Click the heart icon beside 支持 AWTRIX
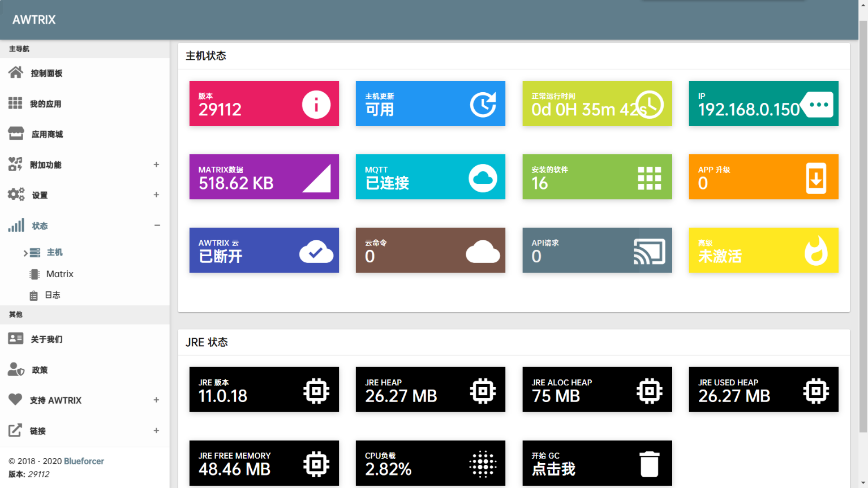 (x=15, y=399)
